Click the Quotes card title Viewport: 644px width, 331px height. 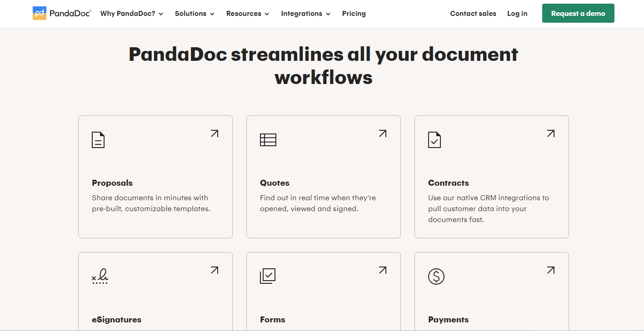tap(275, 183)
